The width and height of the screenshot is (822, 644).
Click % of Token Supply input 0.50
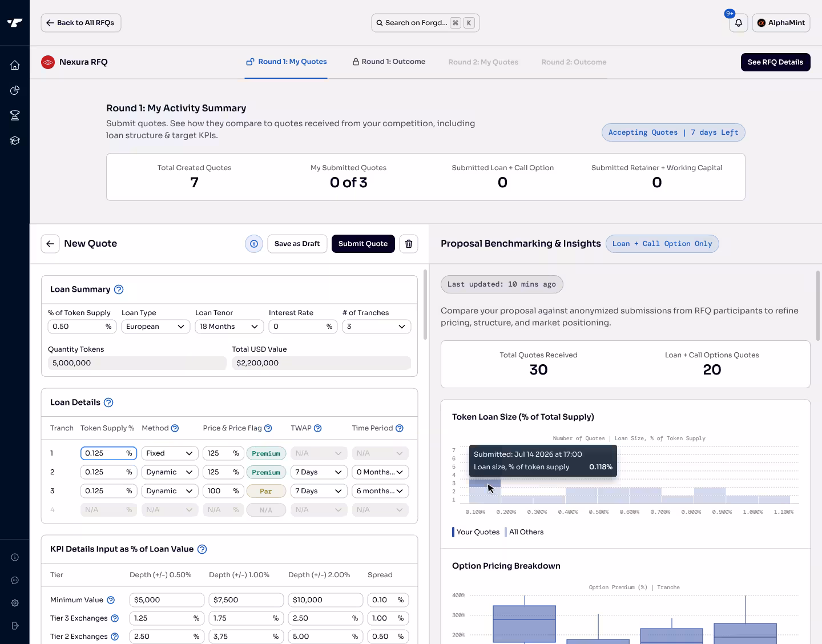[x=82, y=327]
